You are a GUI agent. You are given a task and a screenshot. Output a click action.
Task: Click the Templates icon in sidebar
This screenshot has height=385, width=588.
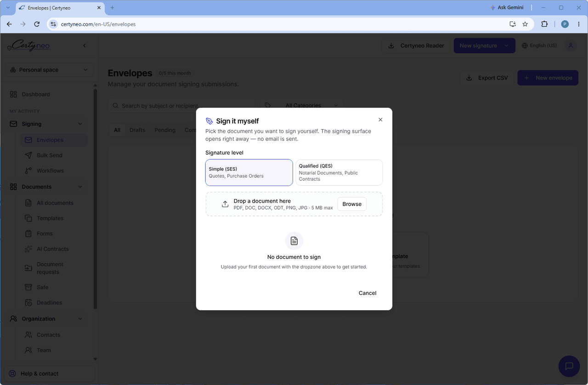point(28,218)
